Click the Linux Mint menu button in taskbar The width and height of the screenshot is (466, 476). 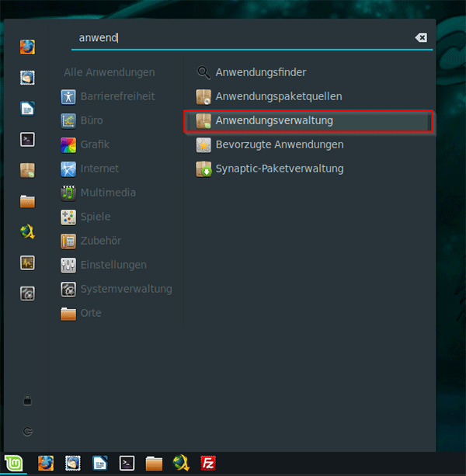(14, 464)
